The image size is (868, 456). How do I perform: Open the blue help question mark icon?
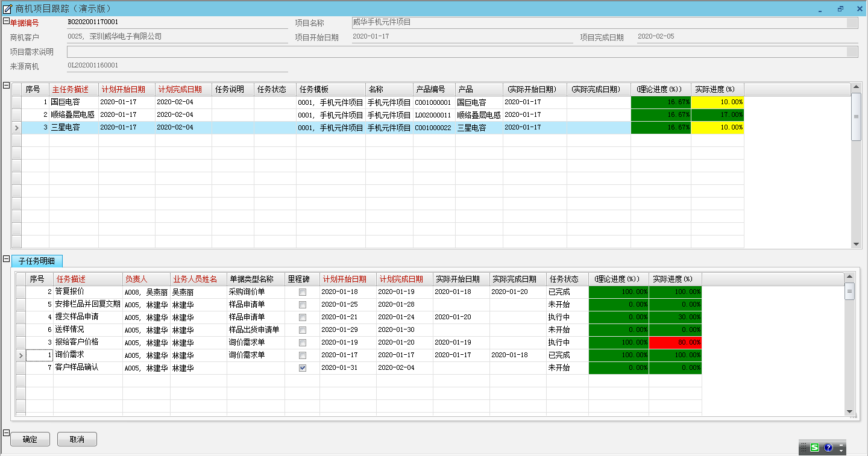coord(828,448)
